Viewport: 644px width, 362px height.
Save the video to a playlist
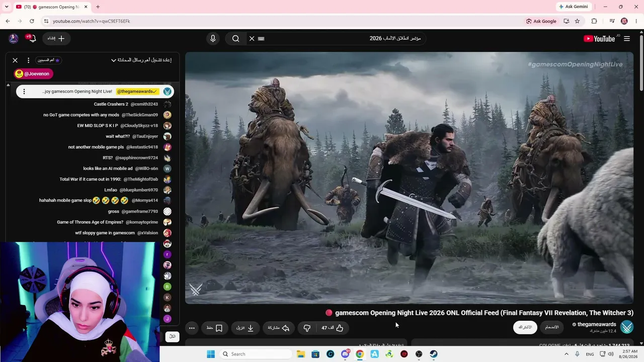215,328
